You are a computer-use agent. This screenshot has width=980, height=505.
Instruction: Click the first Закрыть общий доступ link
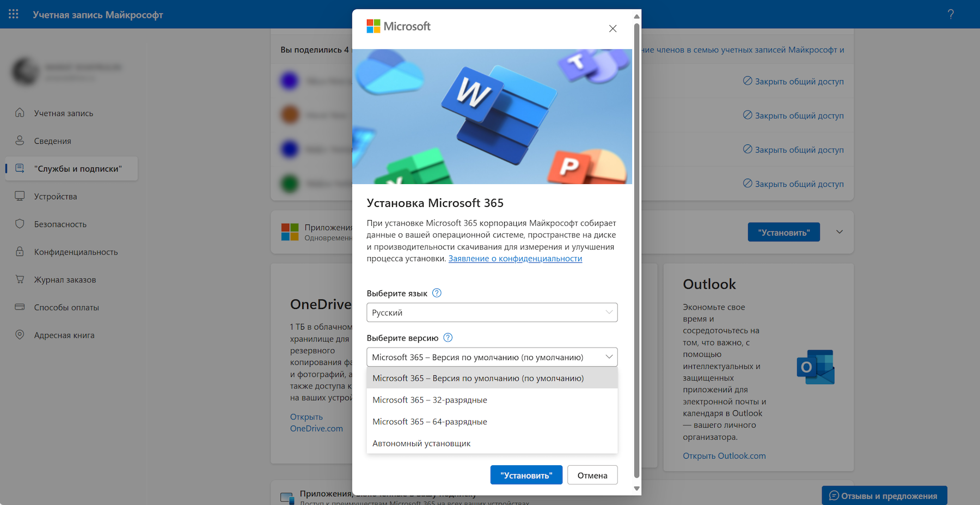point(793,81)
